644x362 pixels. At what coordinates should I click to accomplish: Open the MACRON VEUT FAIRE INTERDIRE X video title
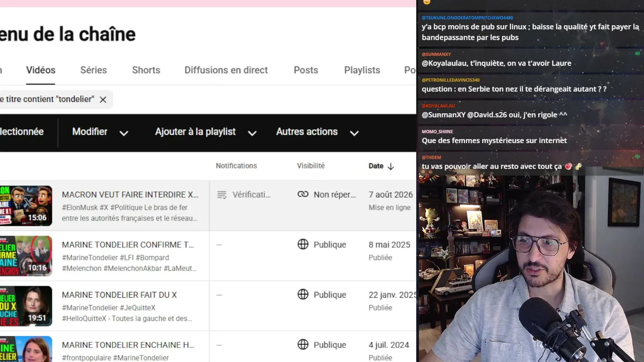130,195
